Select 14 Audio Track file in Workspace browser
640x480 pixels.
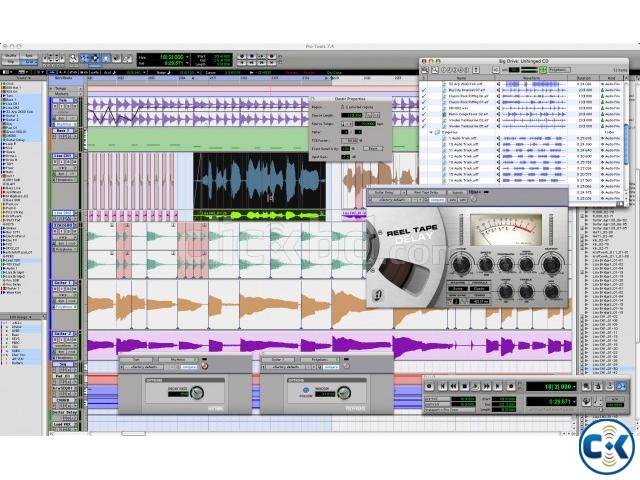click(463, 168)
